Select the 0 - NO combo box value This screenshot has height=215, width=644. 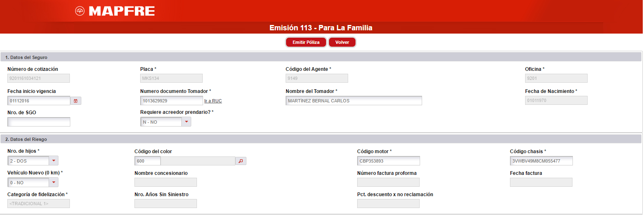point(28,182)
